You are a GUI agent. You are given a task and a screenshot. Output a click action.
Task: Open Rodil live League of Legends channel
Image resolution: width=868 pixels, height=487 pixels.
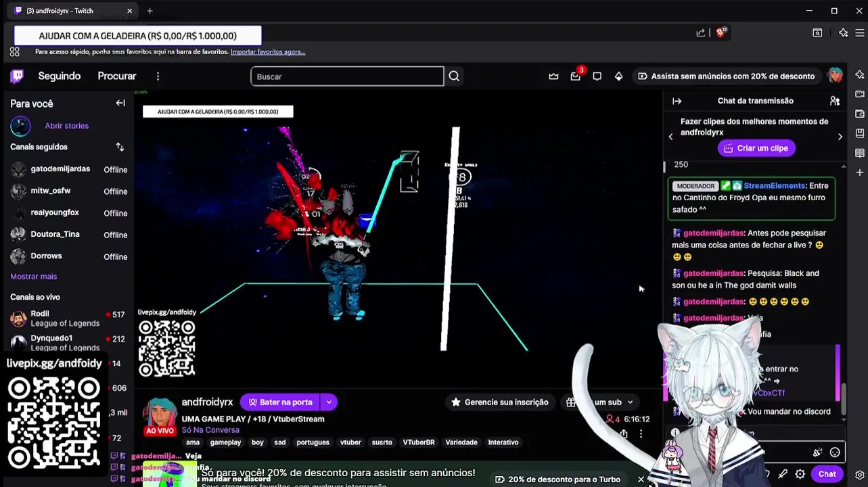tap(68, 318)
